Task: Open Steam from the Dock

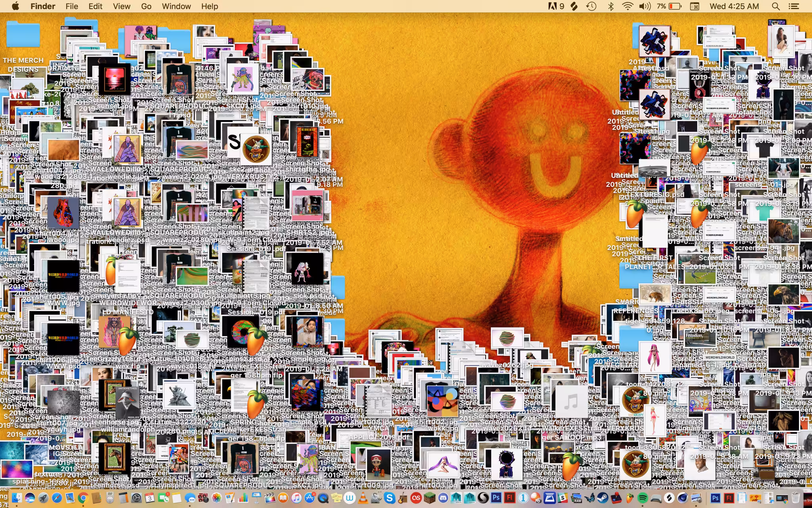Action: click(x=603, y=498)
